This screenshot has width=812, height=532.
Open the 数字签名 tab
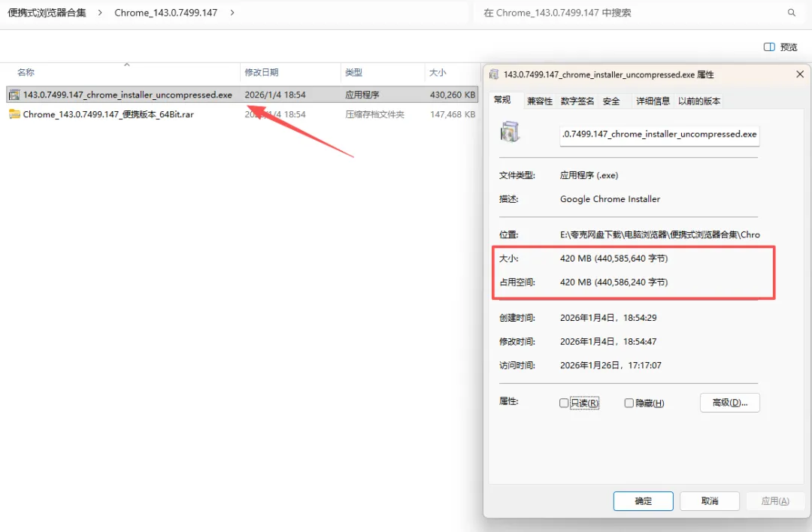(577, 101)
